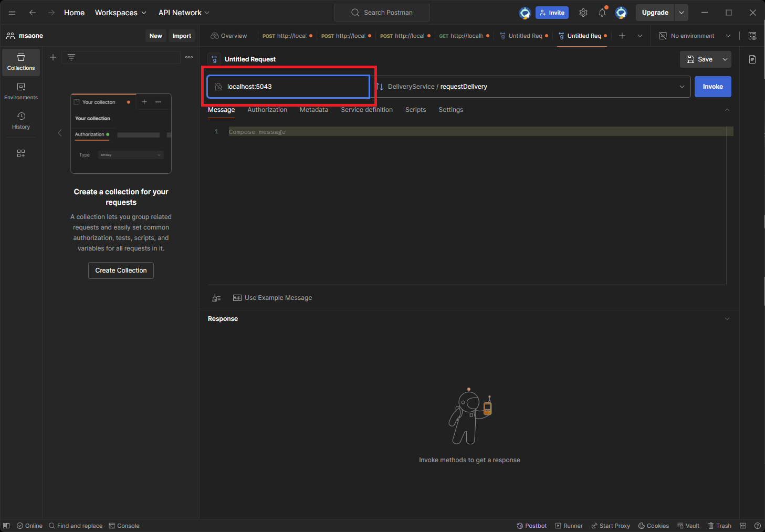Click the Create Collection button
765x532 pixels.
coord(121,270)
